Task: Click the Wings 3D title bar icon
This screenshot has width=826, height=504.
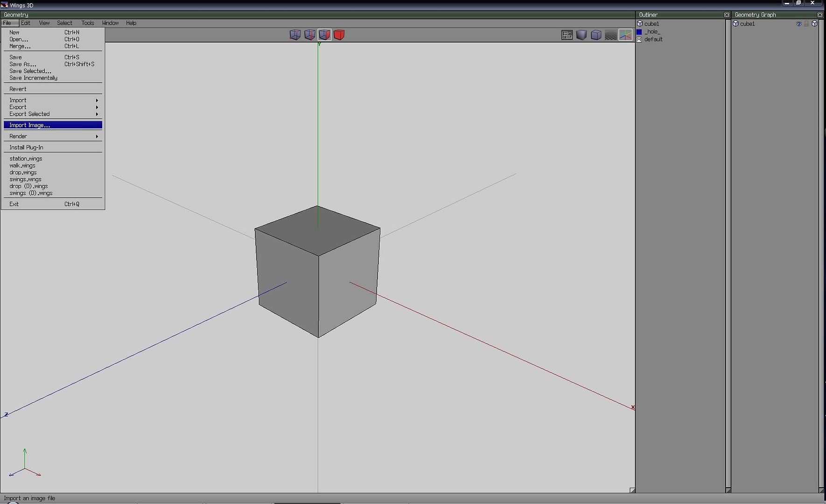Action: (4, 5)
